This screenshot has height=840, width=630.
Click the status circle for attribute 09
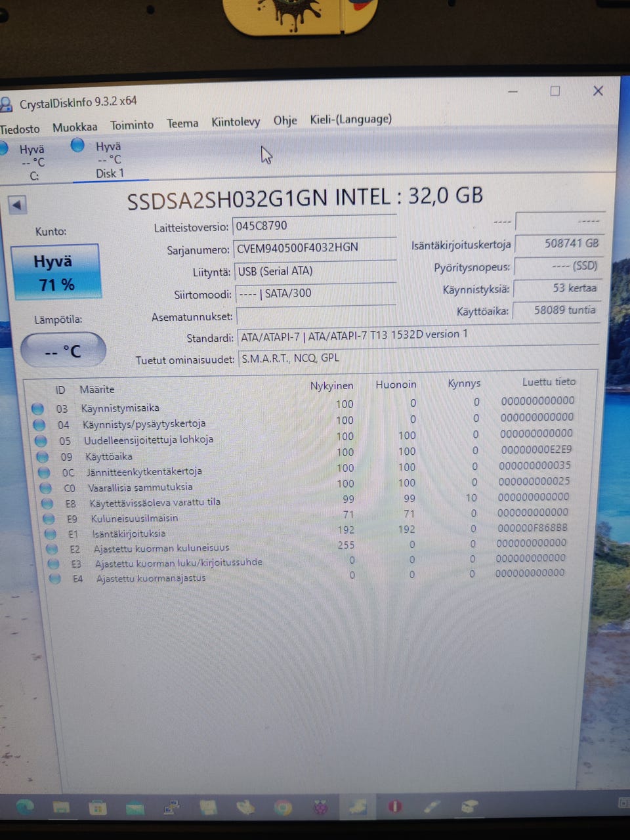pos(43,457)
